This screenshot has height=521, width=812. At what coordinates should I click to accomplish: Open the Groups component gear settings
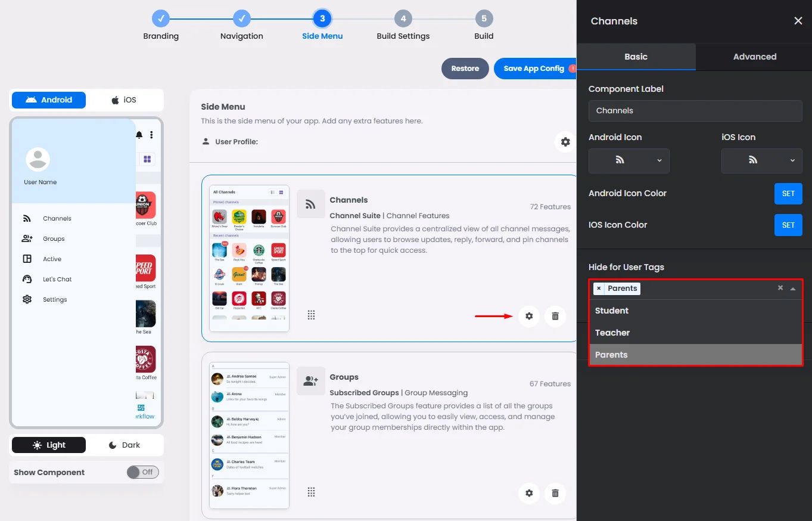pyautogui.click(x=529, y=493)
